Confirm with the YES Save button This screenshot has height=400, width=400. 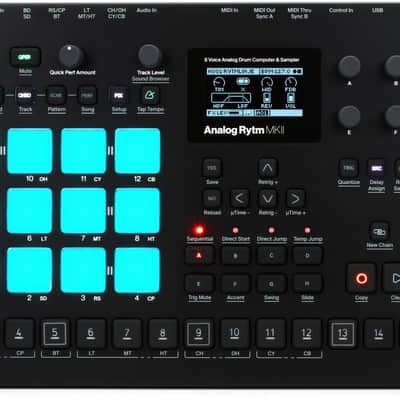coord(212,168)
